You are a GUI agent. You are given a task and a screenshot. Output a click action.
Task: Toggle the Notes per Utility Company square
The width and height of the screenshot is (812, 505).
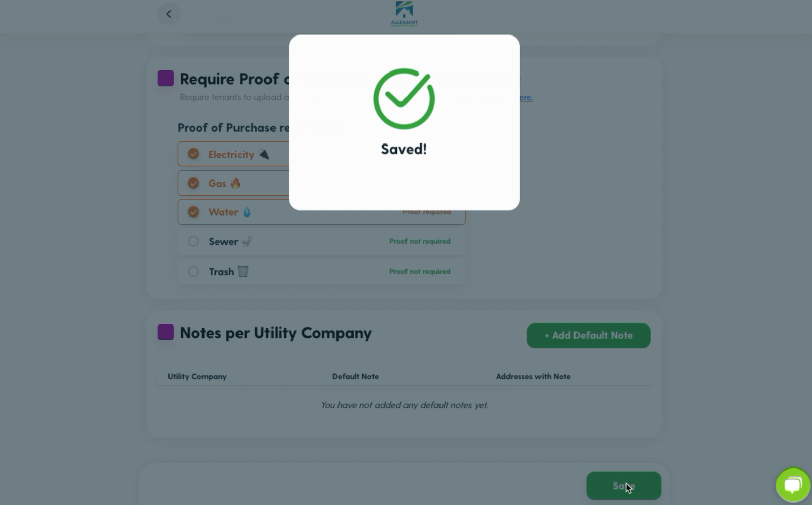pyautogui.click(x=165, y=332)
